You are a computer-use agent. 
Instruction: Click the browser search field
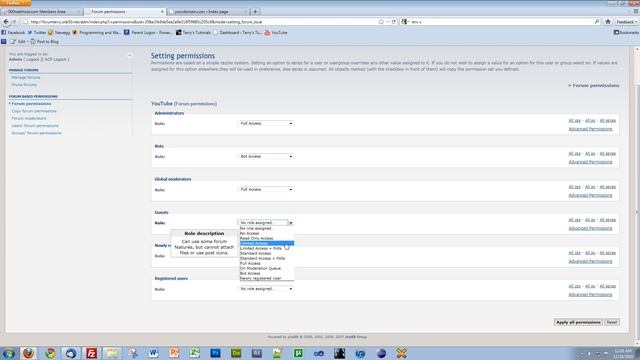pos(500,22)
